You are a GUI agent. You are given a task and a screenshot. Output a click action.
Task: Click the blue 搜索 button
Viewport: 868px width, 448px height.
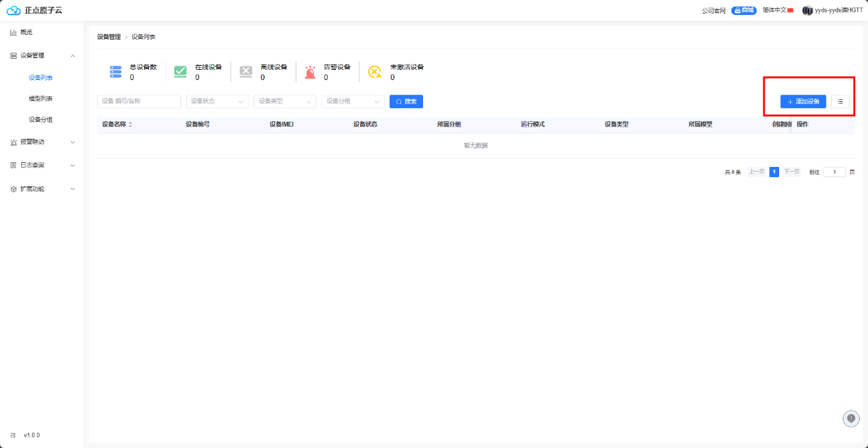[406, 101]
